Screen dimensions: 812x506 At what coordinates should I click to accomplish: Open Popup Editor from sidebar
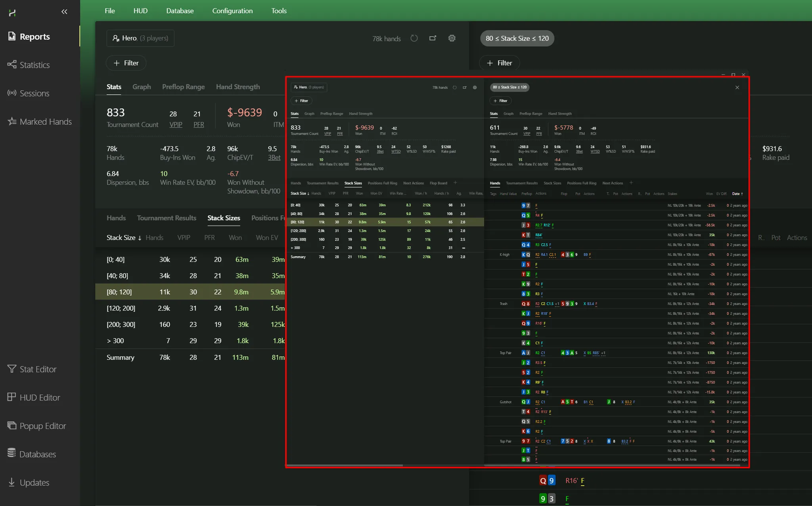[42, 426]
